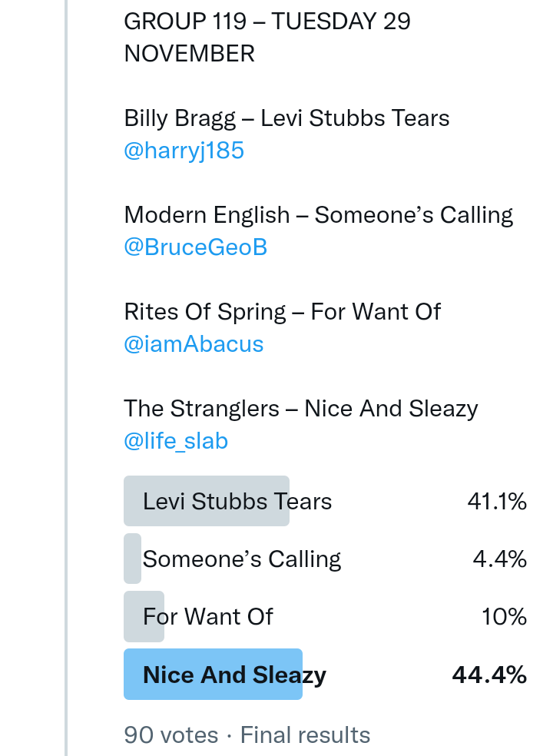Viewport: 553px width, 756px height.
Task: Click the Rites Of Spring song entry text
Action: (282, 312)
